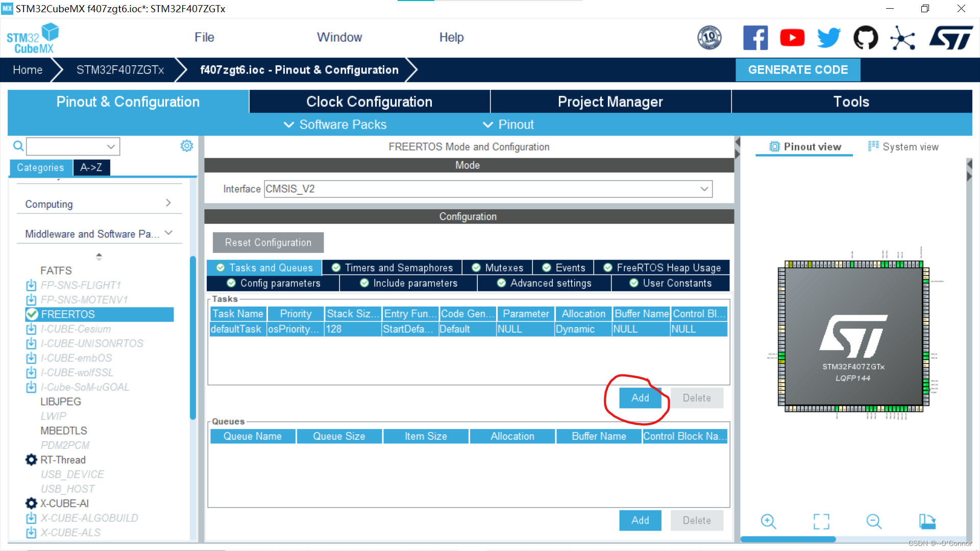Open the YouTube icon link
This screenshot has width=980, height=551.
pos(792,38)
